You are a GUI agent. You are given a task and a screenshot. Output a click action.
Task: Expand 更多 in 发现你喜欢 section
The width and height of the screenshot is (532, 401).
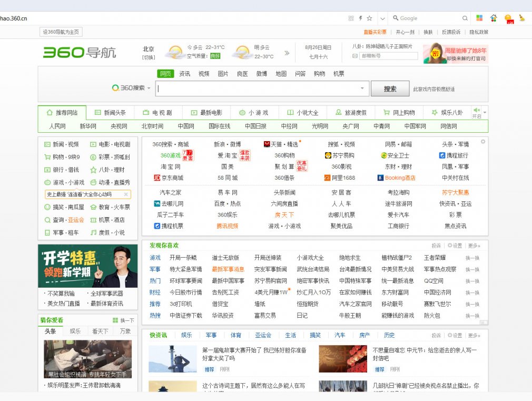pyautogui.click(x=474, y=246)
